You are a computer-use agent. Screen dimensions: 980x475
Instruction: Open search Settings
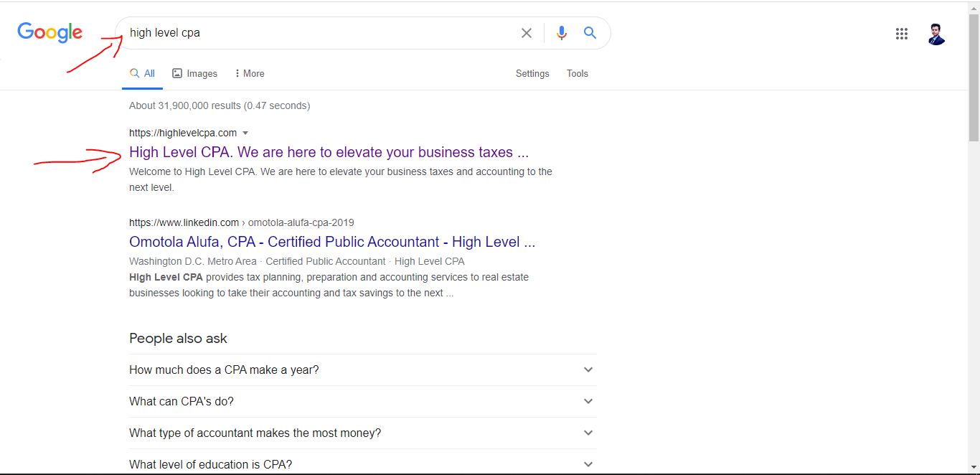point(532,73)
